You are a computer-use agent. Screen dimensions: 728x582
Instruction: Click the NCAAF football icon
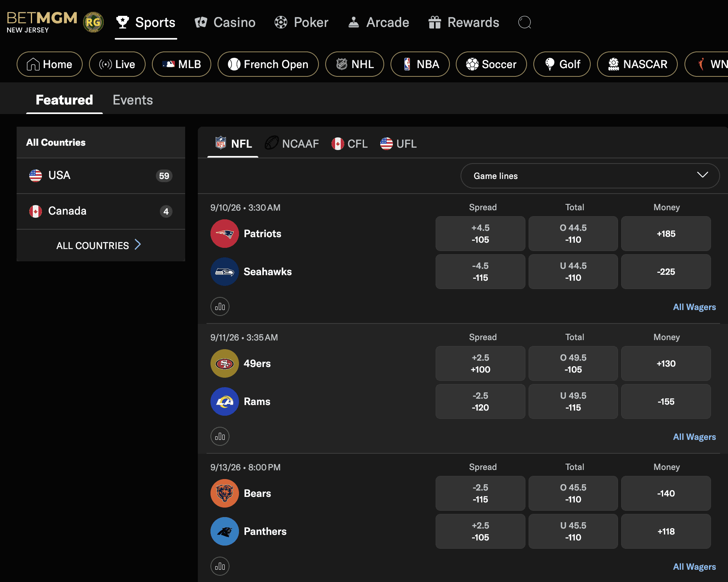pos(271,143)
